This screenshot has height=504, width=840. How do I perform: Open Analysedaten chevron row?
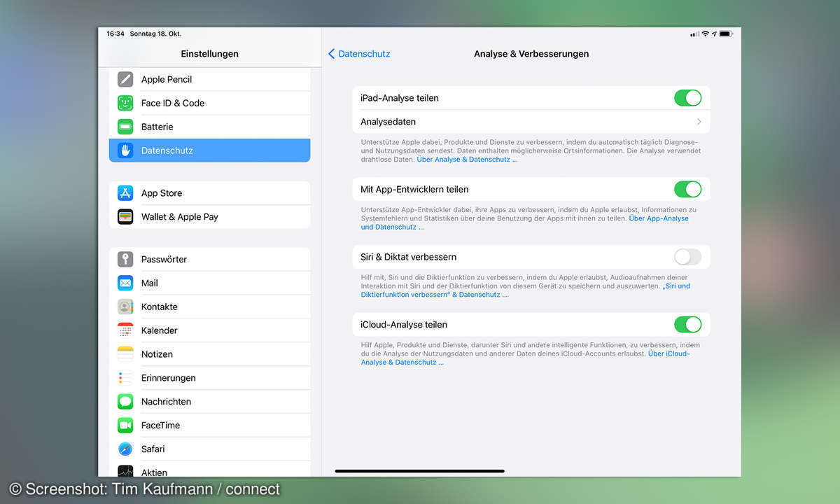(x=531, y=122)
